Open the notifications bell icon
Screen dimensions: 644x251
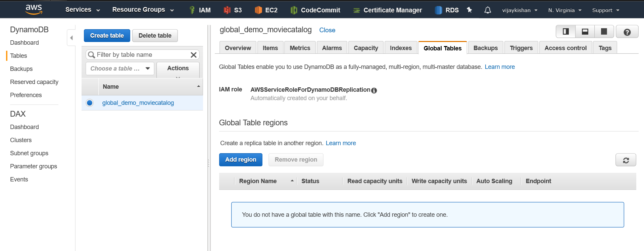(x=487, y=10)
